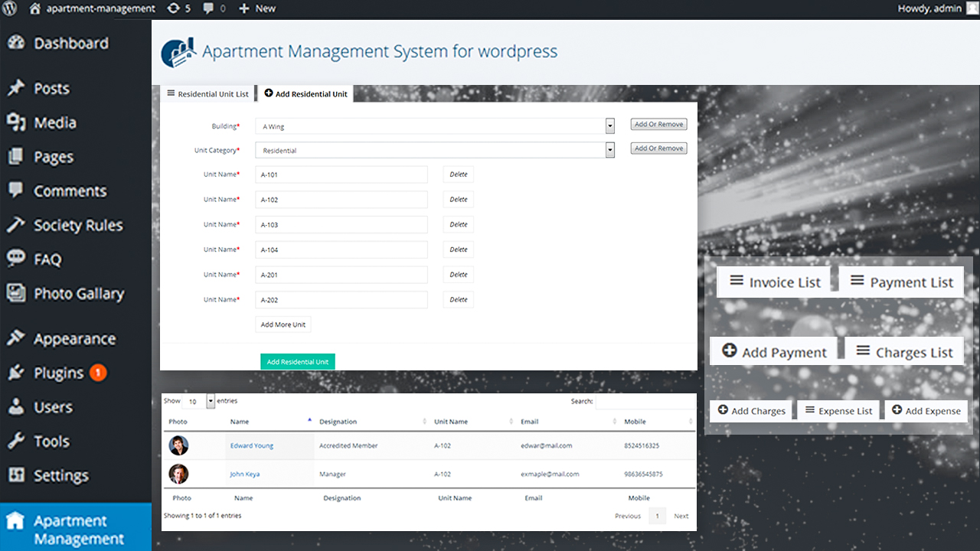The height and width of the screenshot is (551, 980).
Task: Open Settings in the sidebar
Action: pos(60,476)
